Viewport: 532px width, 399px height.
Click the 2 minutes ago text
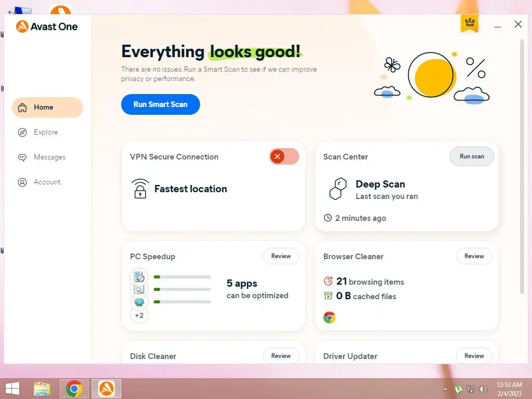click(x=361, y=218)
